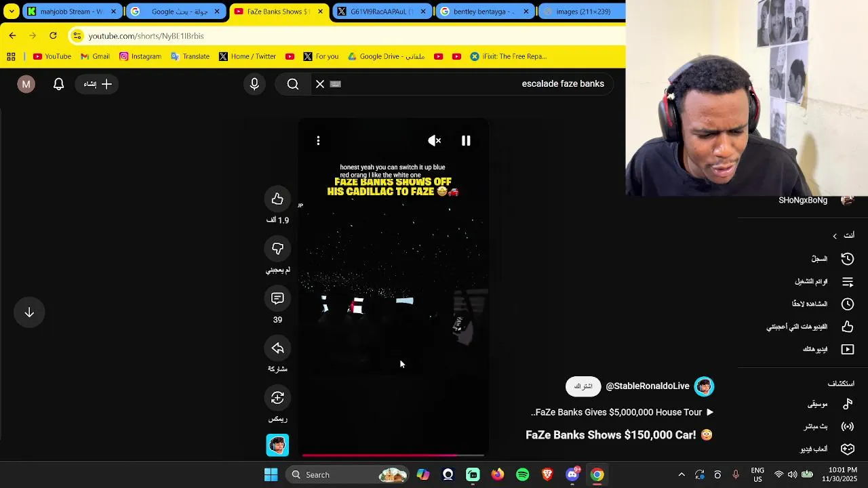Screen dimensions: 868x488
Task: Toggle microphone icon in system tray
Action: coord(736,474)
